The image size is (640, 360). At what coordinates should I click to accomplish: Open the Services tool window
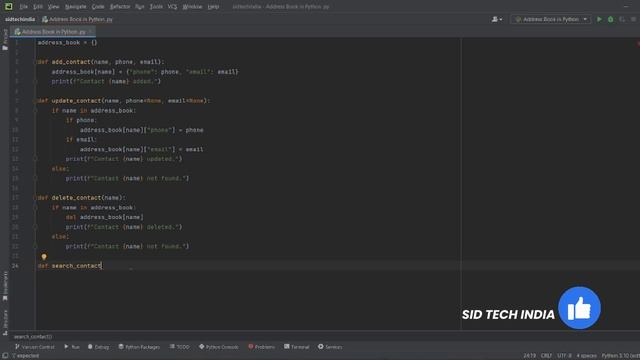330,347
